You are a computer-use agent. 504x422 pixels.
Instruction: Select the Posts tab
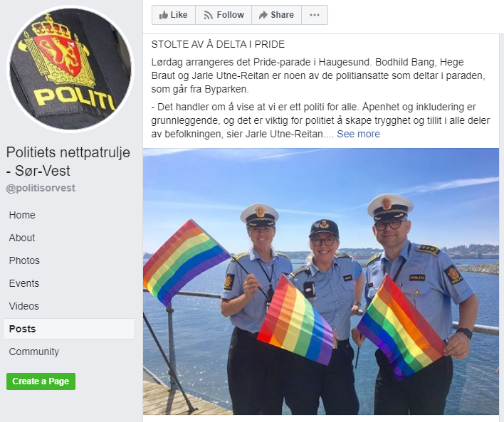pos(69,329)
